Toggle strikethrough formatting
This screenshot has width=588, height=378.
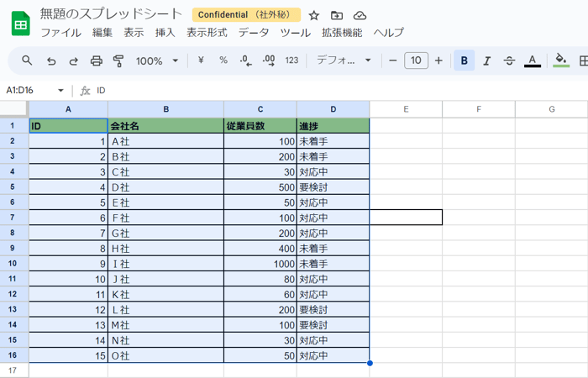(509, 60)
